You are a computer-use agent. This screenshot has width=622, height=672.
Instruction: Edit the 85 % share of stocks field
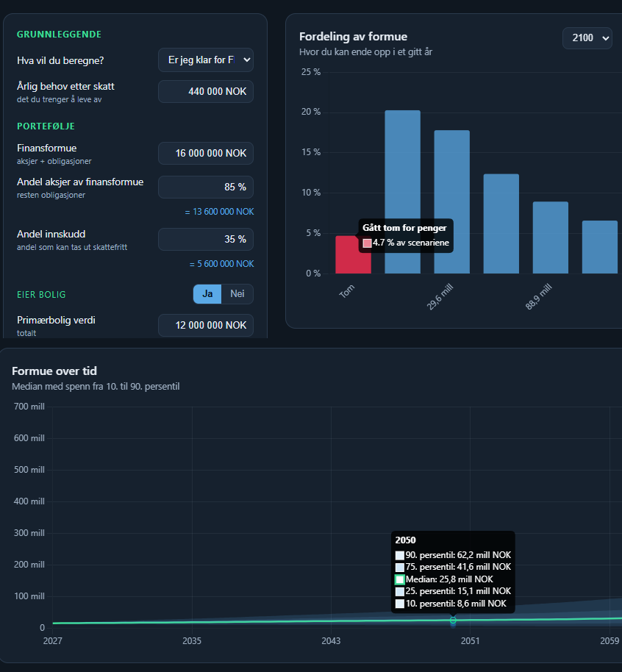[x=206, y=187]
